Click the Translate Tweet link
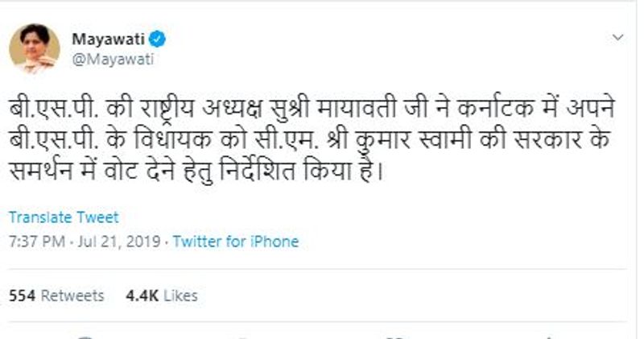644x339 pixels. 64,217
